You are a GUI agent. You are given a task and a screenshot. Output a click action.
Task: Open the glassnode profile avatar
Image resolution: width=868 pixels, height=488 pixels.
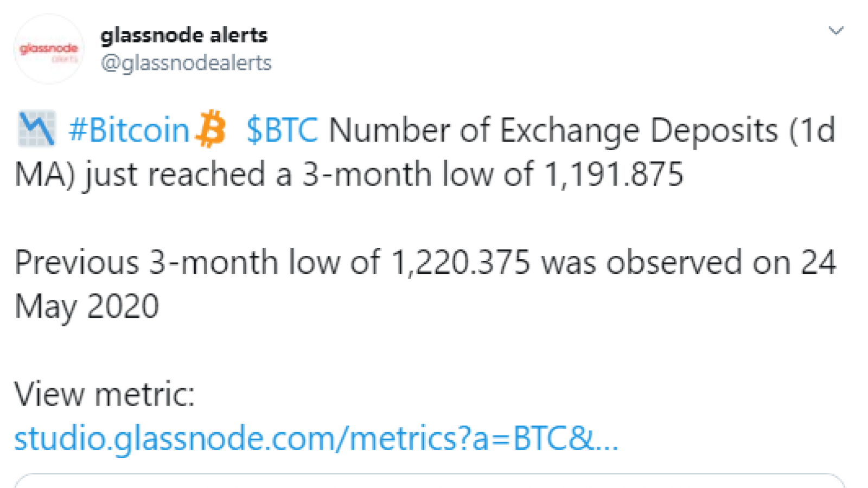coord(49,49)
